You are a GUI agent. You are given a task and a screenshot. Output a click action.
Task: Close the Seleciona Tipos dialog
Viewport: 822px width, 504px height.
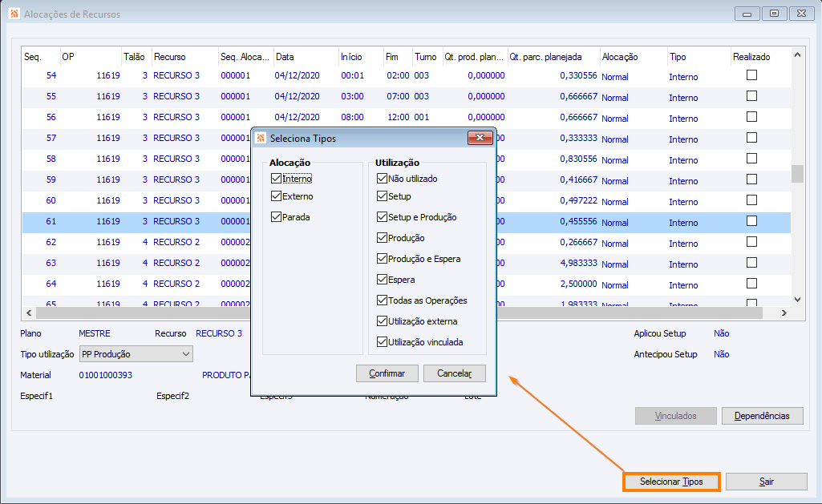[x=480, y=138]
